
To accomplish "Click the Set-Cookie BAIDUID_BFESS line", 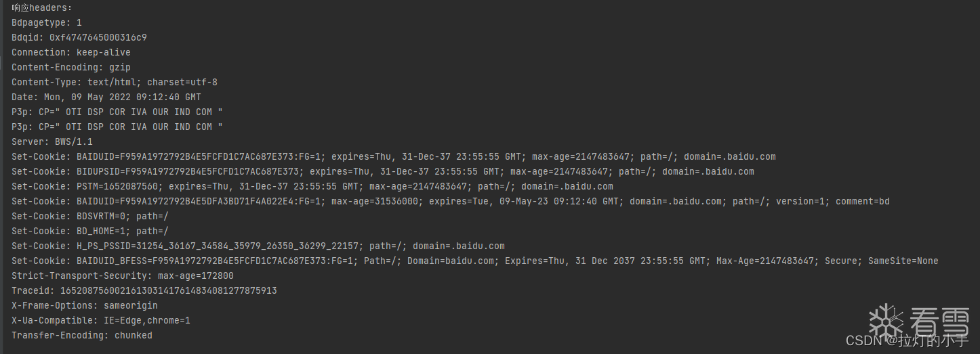I will [x=474, y=261].
